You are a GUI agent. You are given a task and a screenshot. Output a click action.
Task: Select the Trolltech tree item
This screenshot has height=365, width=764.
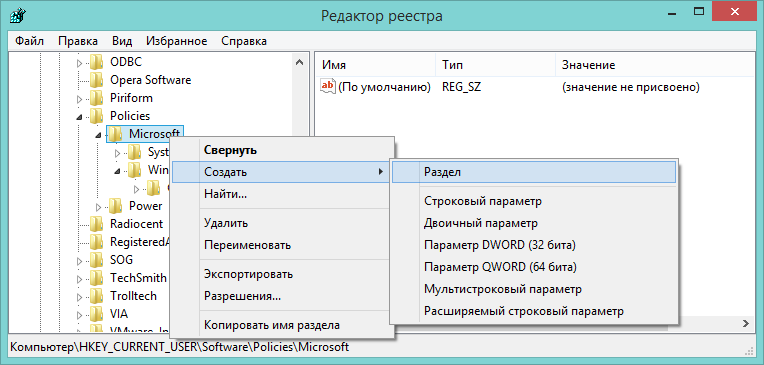pyautogui.click(x=134, y=296)
